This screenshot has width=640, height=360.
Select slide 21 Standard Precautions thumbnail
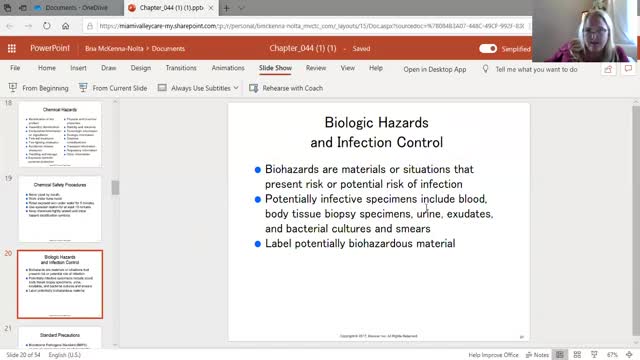tap(60, 338)
